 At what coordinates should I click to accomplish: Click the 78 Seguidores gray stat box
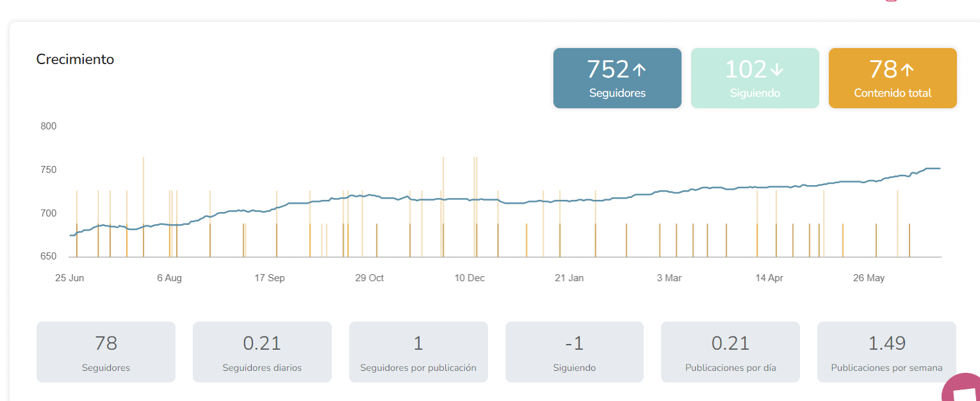pyautogui.click(x=106, y=352)
